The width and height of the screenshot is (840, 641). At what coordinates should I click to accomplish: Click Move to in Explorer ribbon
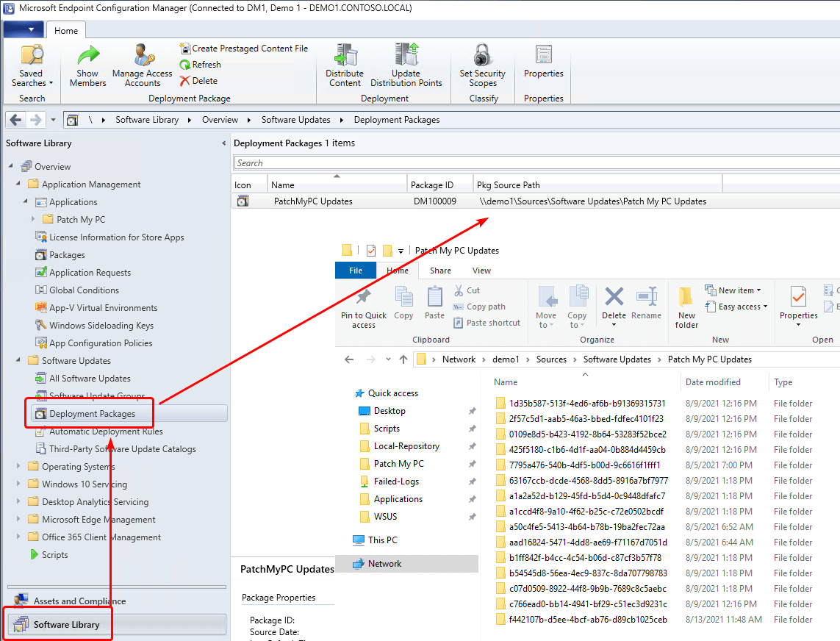(547, 307)
